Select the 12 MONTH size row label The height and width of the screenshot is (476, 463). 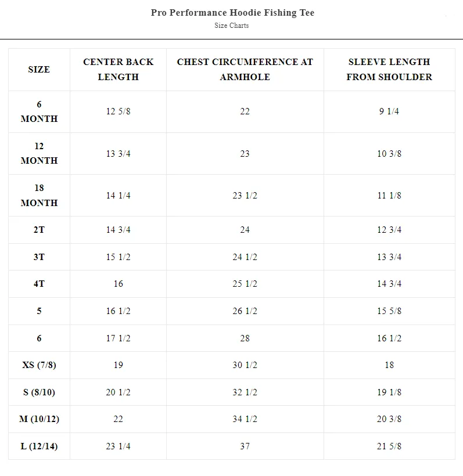39,153
